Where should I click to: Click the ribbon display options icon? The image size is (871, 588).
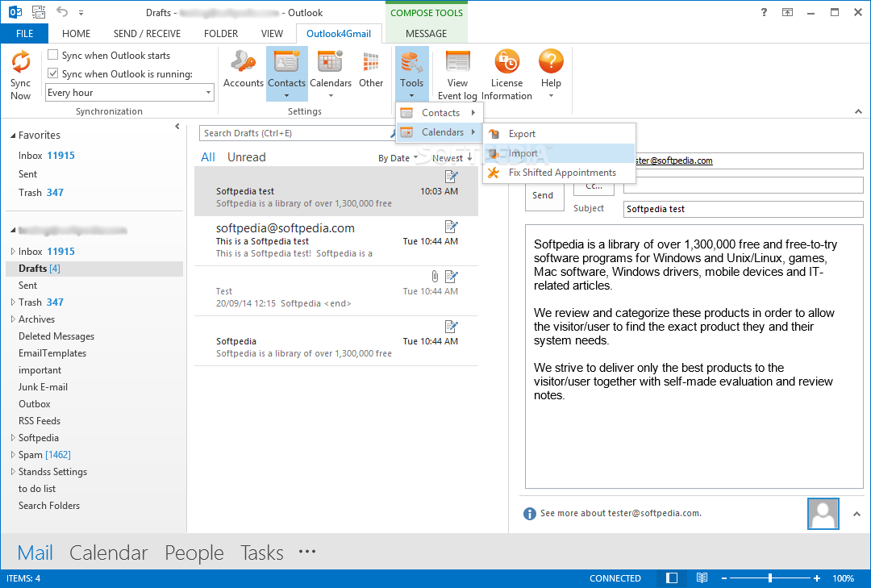[x=787, y=12]
